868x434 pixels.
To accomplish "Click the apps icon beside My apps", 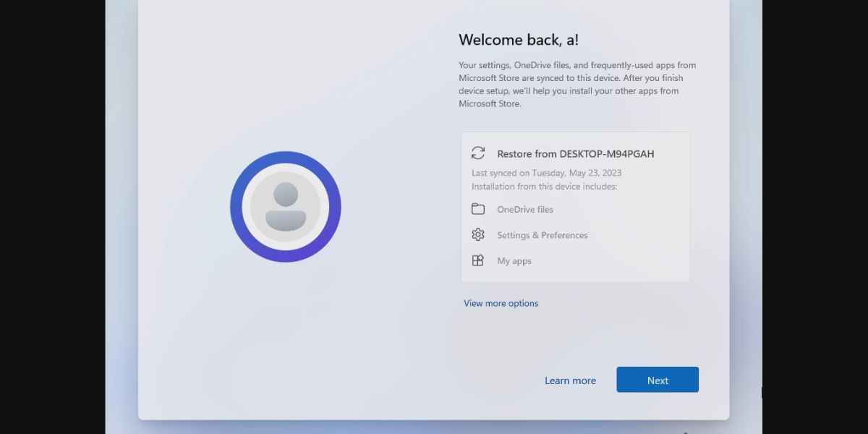I will 478,260.
